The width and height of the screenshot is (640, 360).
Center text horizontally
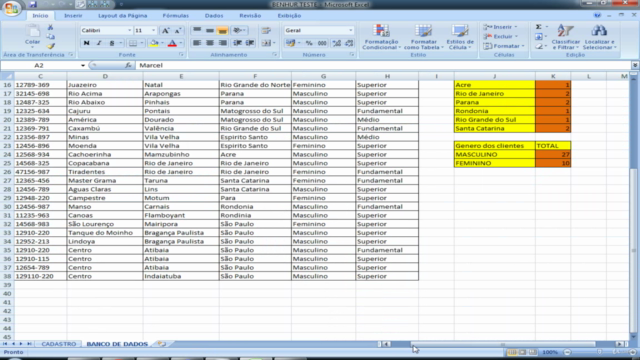click(209, 43)
